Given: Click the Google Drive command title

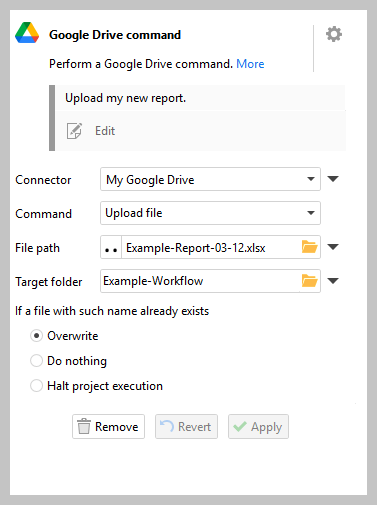Looking at the screenshot, I should 115,35.
